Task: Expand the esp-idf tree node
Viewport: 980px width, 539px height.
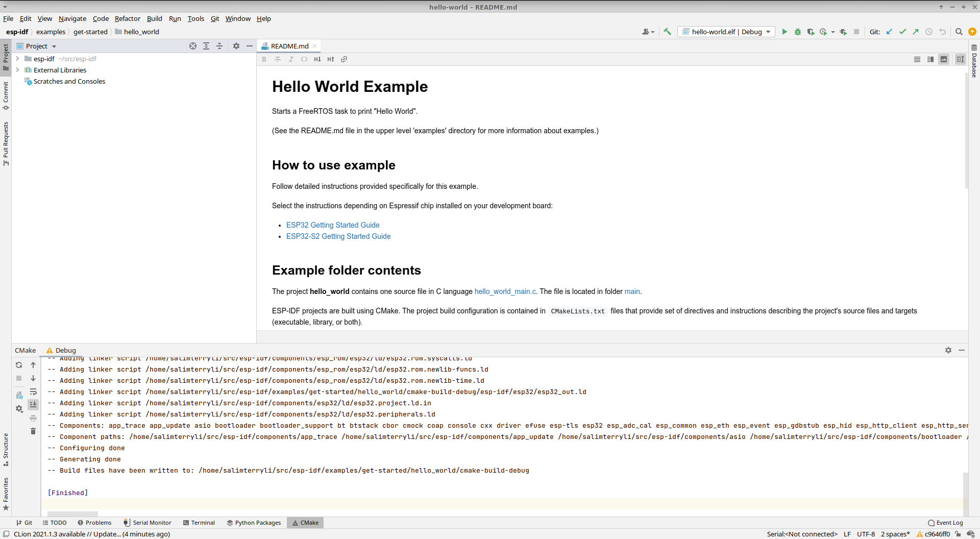Action: (x=17, y=59)
